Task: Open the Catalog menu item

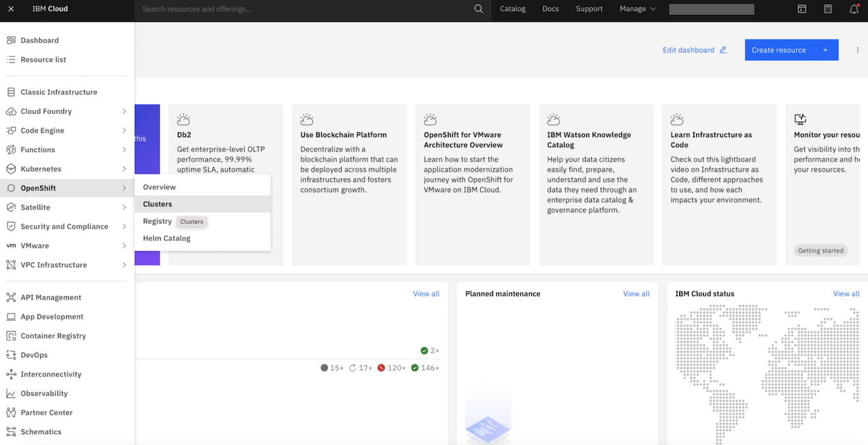Action: coord(513,9)
